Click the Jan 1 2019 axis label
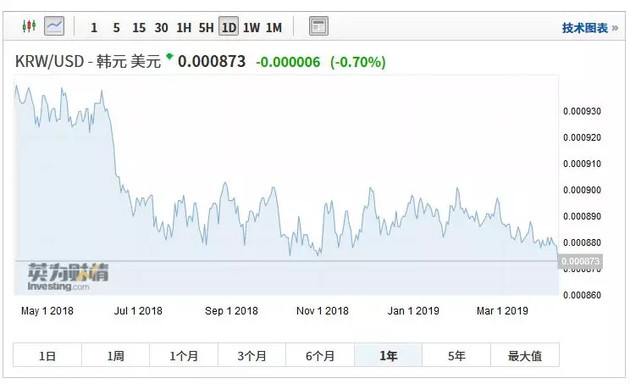Image resolution: width=630 pixels, height=384 pixels. pos(413,310)
